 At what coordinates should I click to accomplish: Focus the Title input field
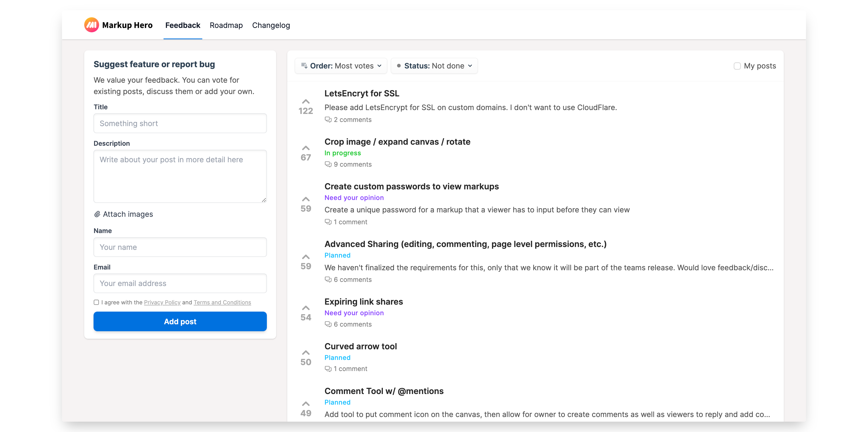tap(180, 123)
